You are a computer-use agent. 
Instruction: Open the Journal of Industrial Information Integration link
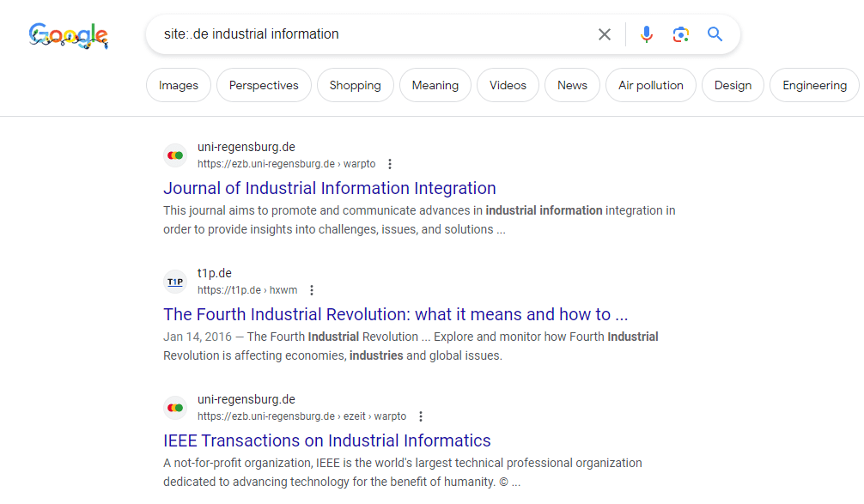[x=329, y=187]
